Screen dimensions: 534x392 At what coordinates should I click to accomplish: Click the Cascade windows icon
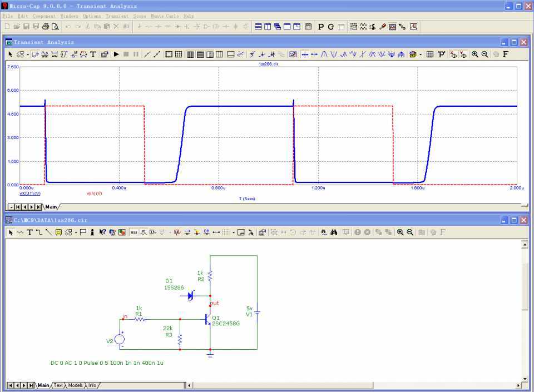(278, 27)
